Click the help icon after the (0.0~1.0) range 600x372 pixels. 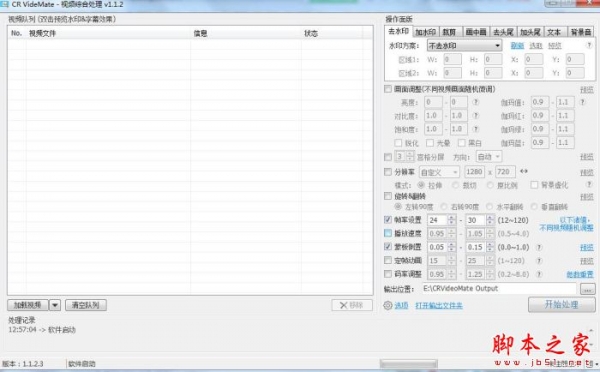pos(539,247)
